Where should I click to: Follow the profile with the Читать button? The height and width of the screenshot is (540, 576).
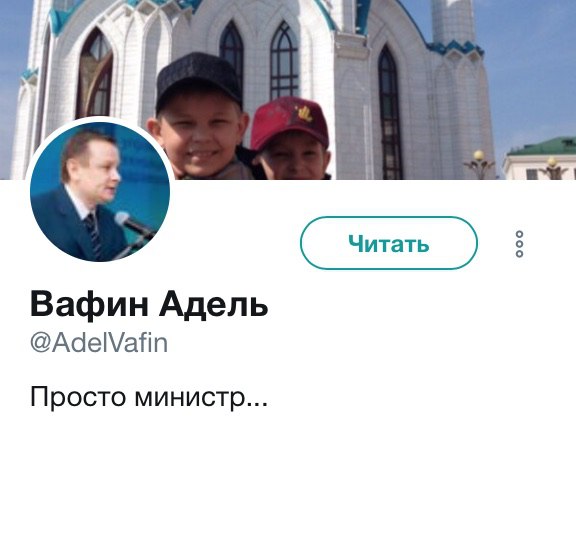389,243
